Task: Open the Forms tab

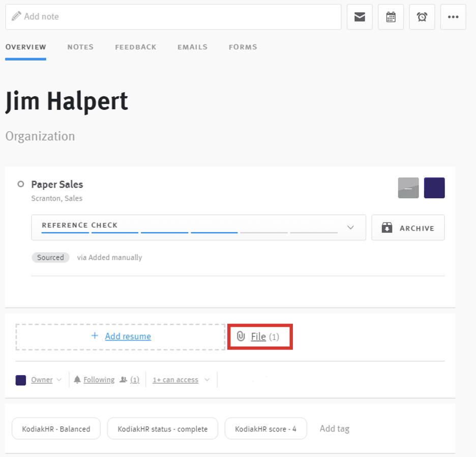Action: 243,47
